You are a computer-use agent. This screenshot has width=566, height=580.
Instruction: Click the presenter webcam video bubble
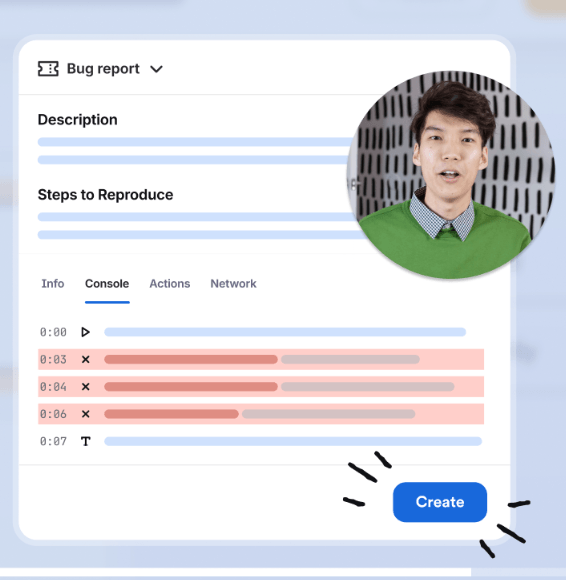[x=451, y=175]
